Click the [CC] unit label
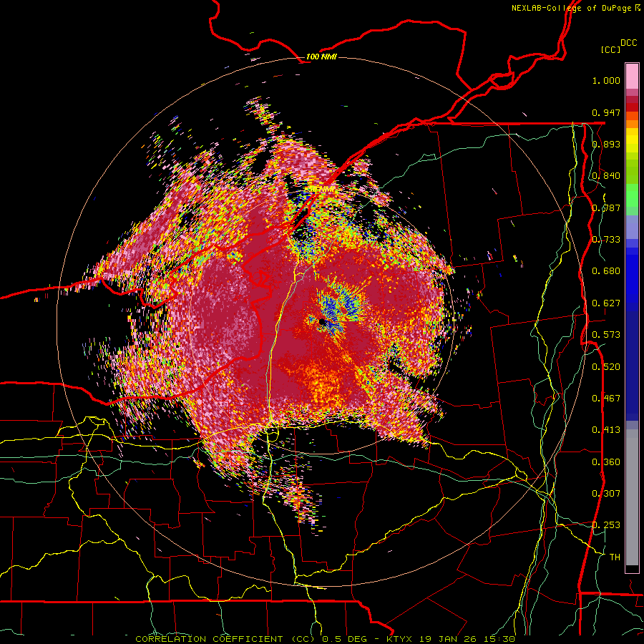The width and height of the screenshot is (644, 644). tap(610, 49)
